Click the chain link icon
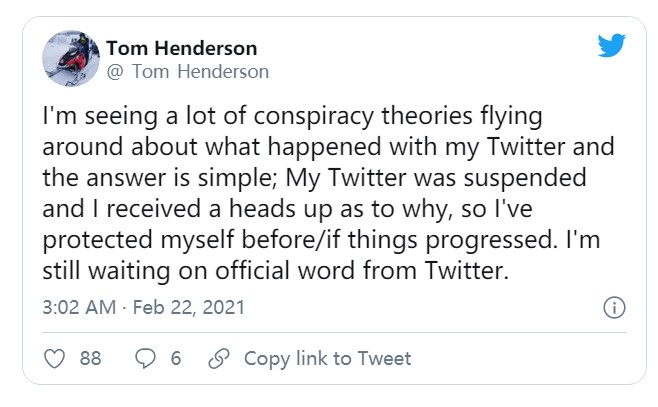 pos(218,358)
